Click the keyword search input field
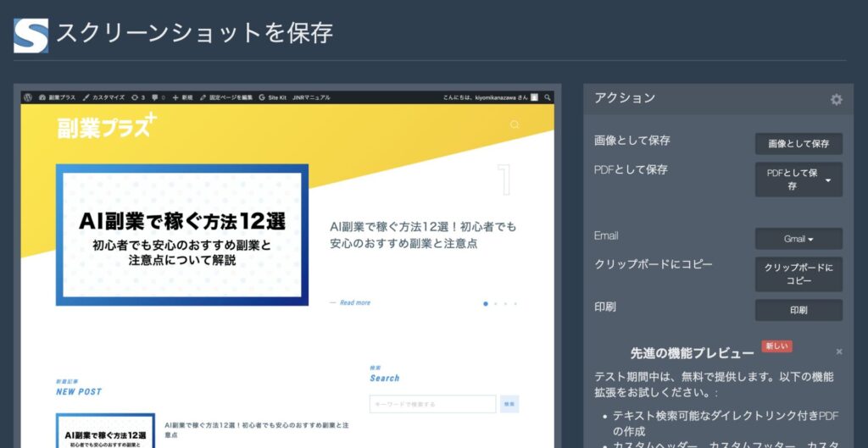The image size is (868, 448). [x=432, y=404]
